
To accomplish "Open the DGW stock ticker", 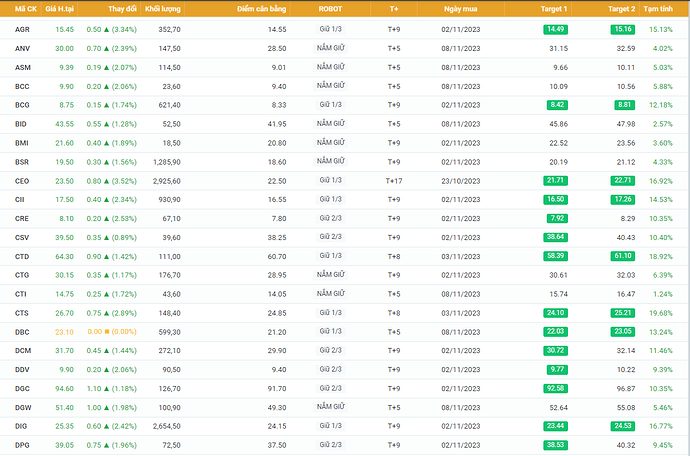I will click(23, 408).
